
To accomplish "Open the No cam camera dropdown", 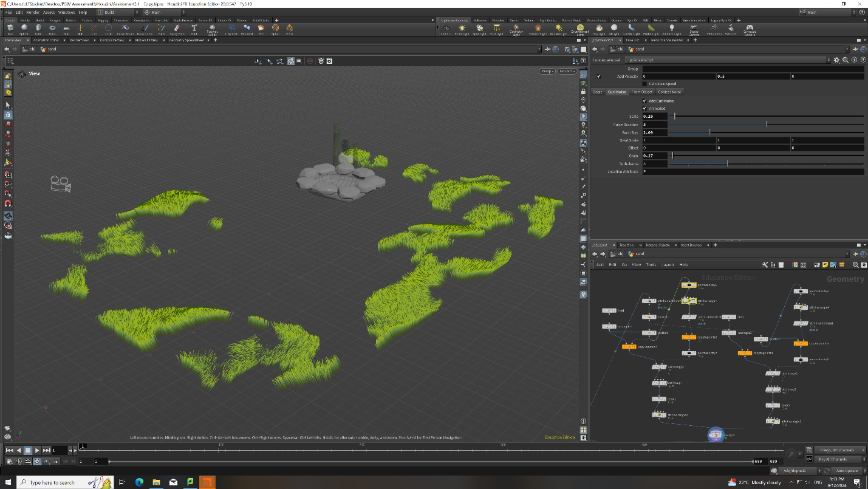I will [x=567, y=72].
